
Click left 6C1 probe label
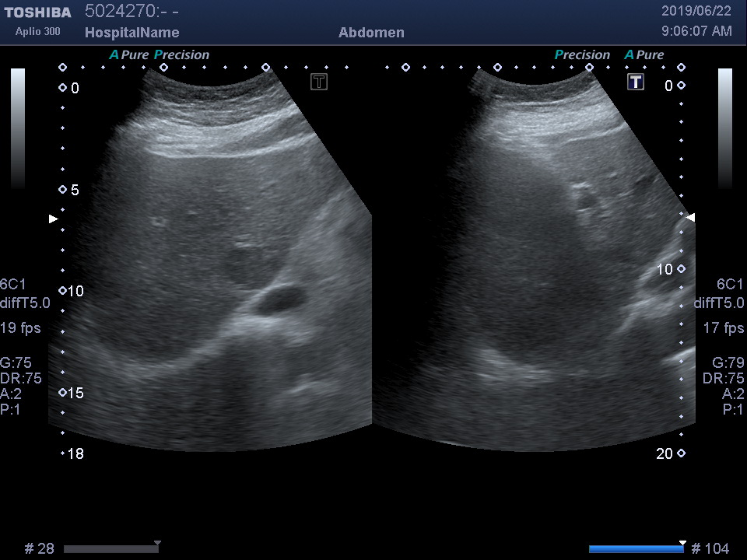[x=13, y=285]
